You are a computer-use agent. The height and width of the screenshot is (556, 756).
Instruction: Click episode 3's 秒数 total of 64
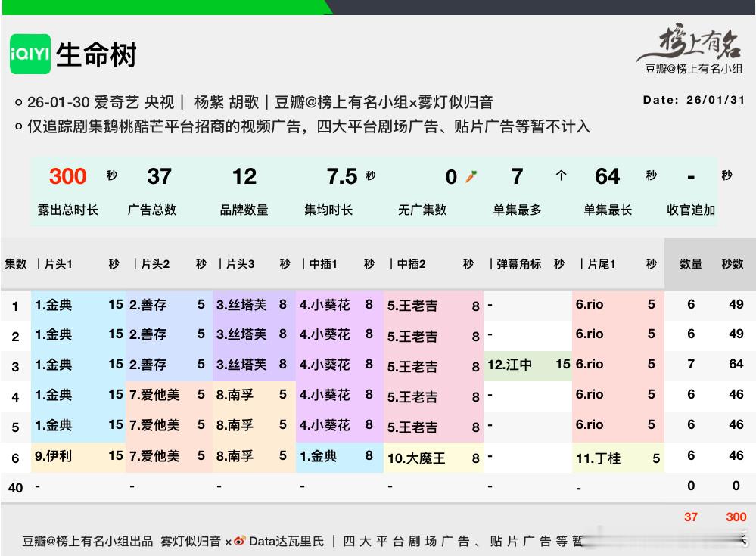(x=736, y=365)
